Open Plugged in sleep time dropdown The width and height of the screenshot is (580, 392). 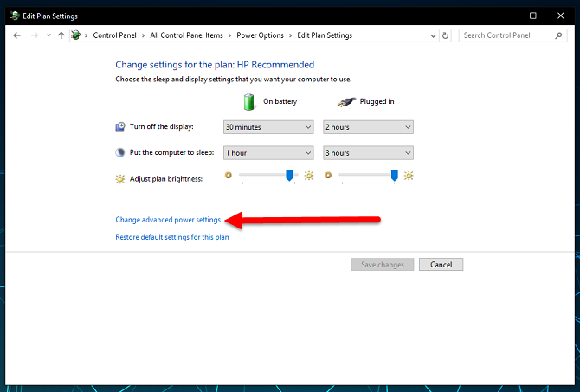pyautogui.click(x=368, y=153)
